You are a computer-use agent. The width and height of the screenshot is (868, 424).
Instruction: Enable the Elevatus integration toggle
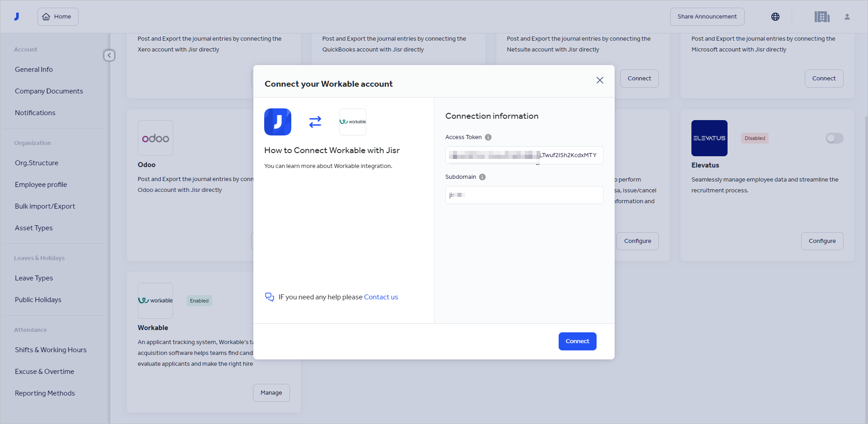click(834, 138)
